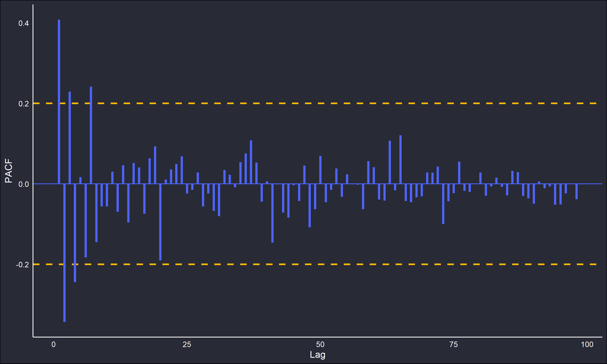This screenshot has width=607, height=364.
Task: Click the 25 x-axis tick label
Action: coord(187,344)
